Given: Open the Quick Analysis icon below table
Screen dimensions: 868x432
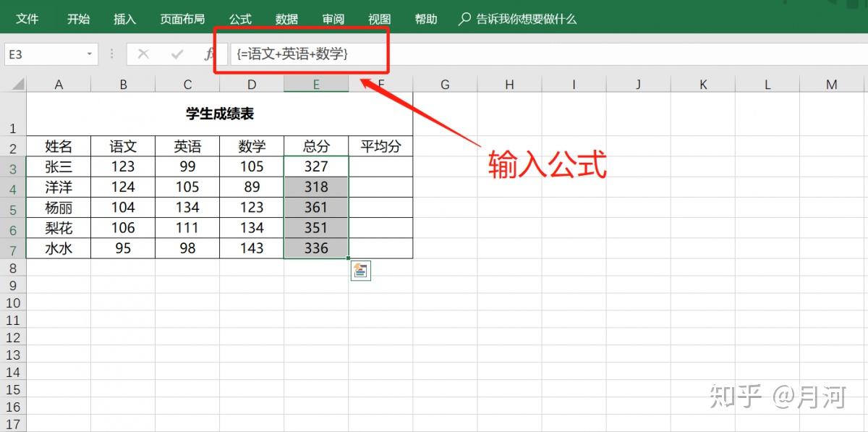Looking at the screenshot, I should pyautogui.click(x=360, y=271).
